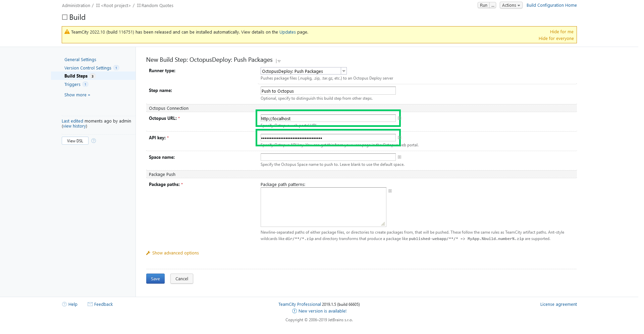This screenshot has height=334, width=644.
Task: Focus the API key password field
Action: (328, 138)
